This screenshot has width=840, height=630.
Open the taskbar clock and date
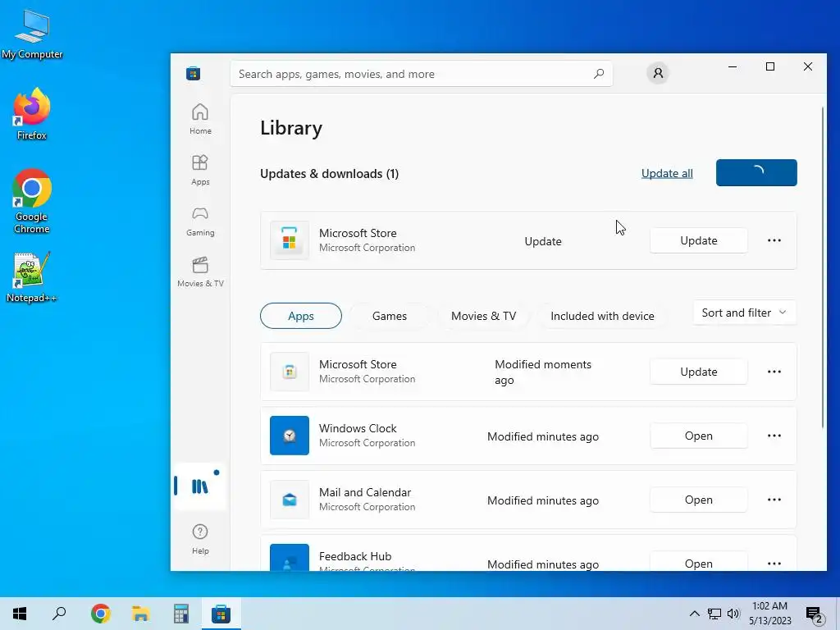tap(769, 614)
